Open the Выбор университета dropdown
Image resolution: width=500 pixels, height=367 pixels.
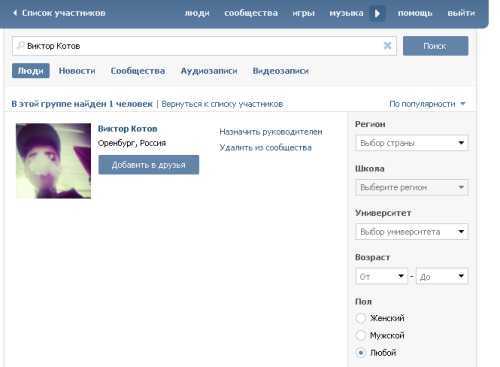point(412,232)
